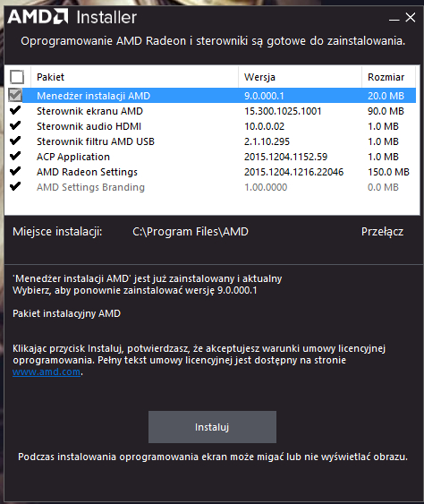The image size is (424, 504).
Task: Click size 20.0 MB
Action: coord(386,96)
